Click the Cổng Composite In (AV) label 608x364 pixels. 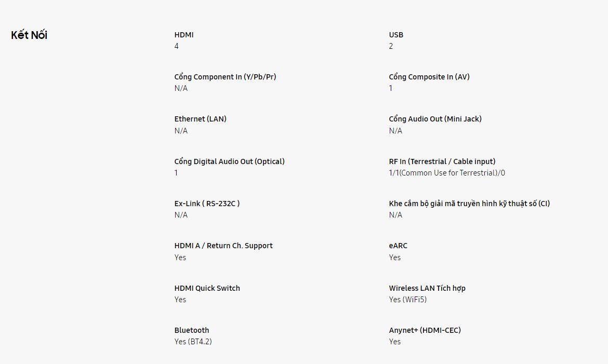tap(429, 77)
